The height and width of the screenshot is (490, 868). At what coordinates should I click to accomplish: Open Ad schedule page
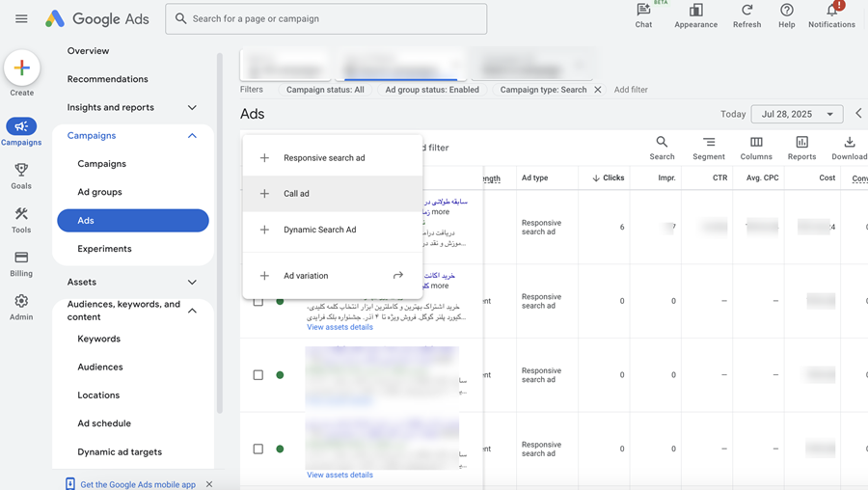[x=104, y=423]
